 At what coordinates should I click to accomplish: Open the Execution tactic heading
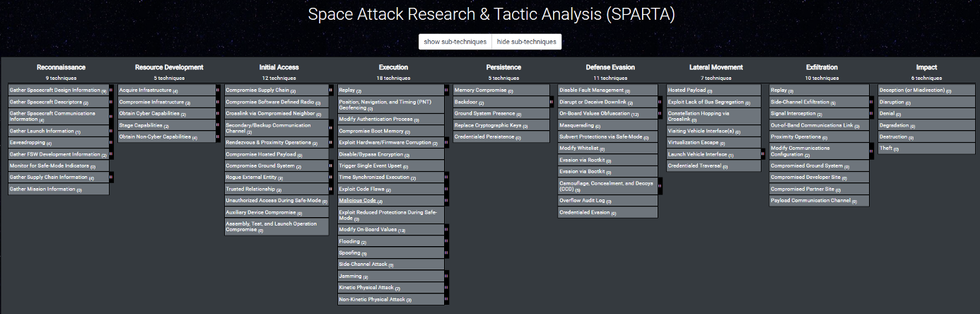click(x=393, y=67)
